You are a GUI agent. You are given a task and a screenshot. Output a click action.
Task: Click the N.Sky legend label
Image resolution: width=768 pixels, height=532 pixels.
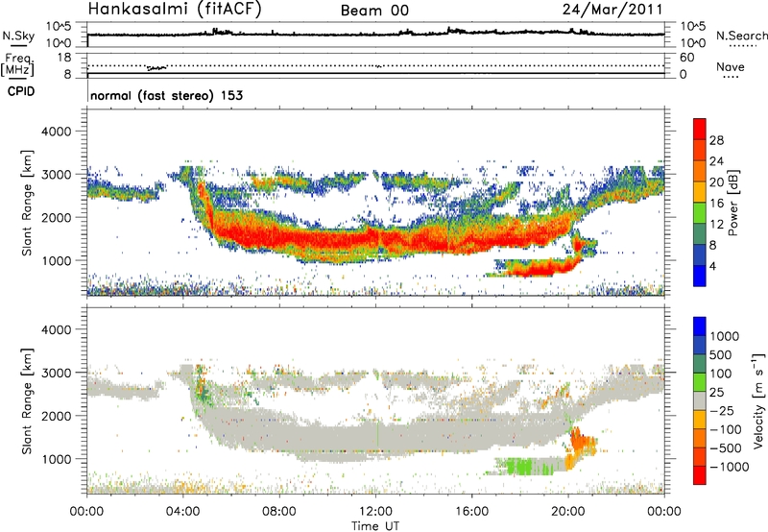click(18, 36)
